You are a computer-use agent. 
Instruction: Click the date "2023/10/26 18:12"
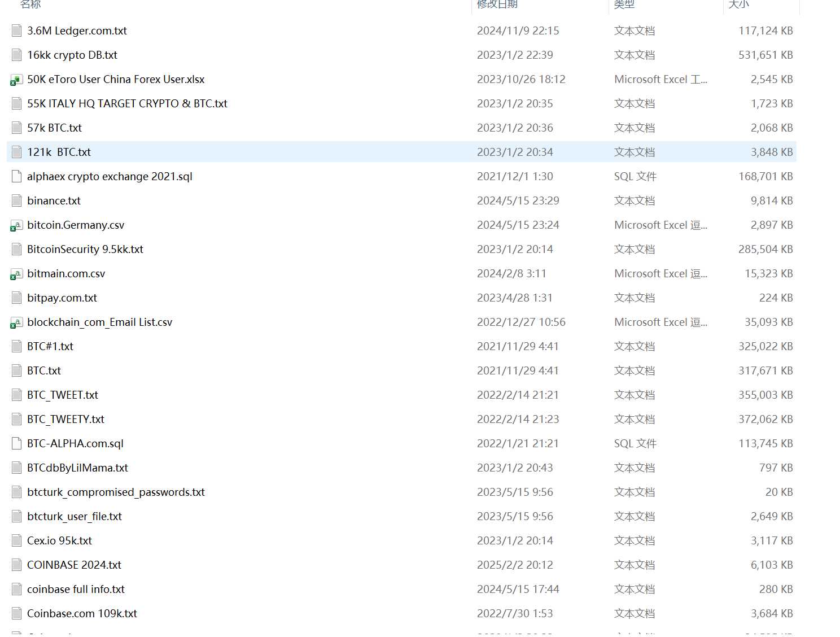(521, 79)
